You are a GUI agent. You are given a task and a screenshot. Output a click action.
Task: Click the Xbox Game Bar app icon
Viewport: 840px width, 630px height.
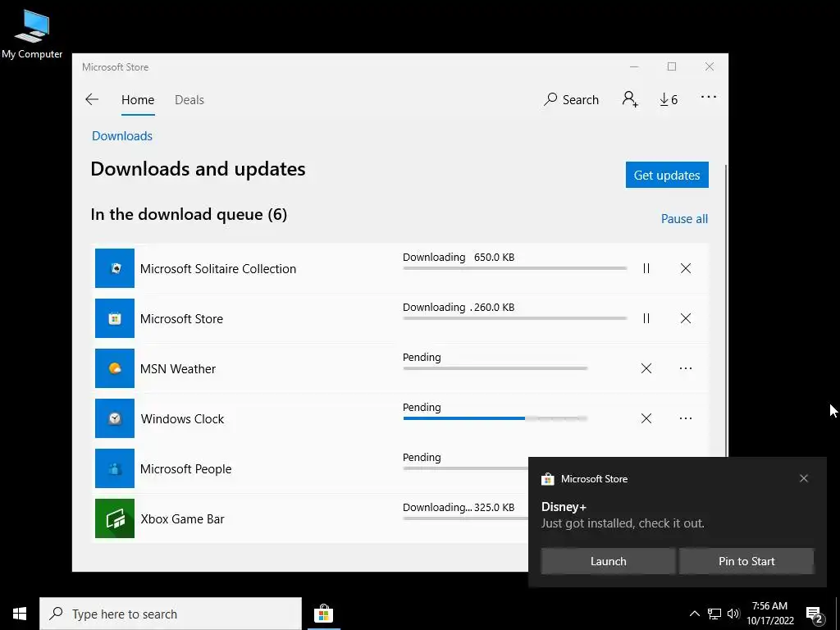[x=115, y=518]
